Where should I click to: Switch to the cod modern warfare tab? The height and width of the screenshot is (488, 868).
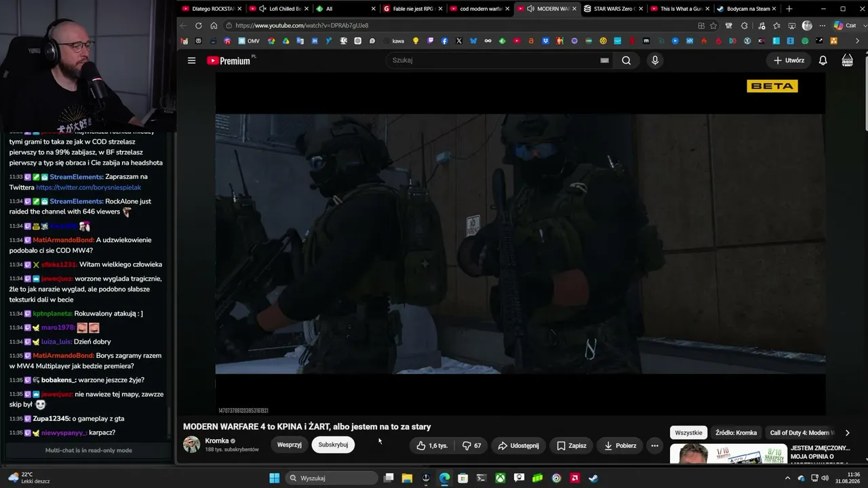click(x=480, y=9)
